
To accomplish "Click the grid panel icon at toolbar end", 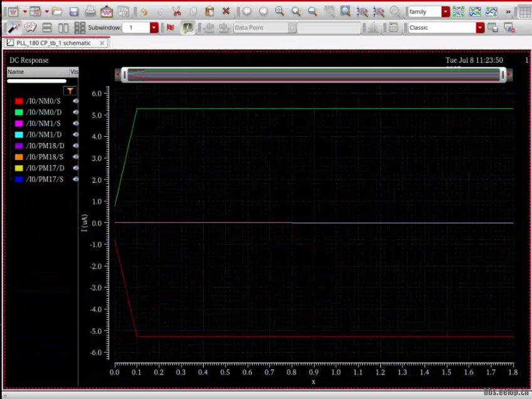I will tap(525, 12).
